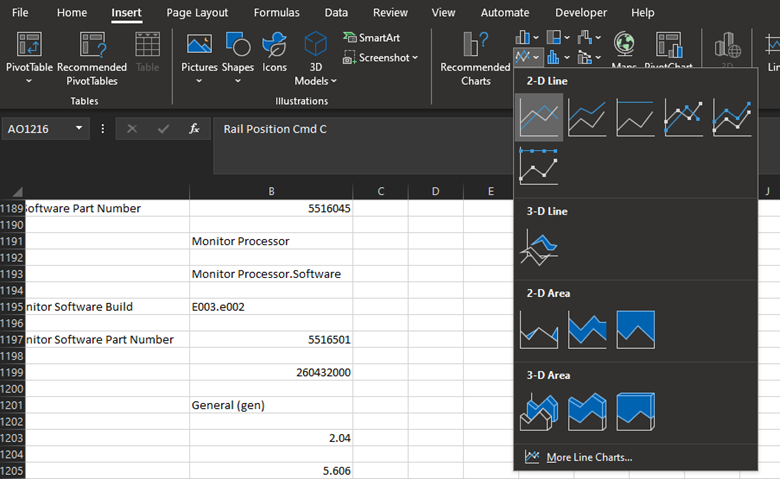The image size is (780, 479).
Task: Click the PivotTable button
Action: (29, 60)
